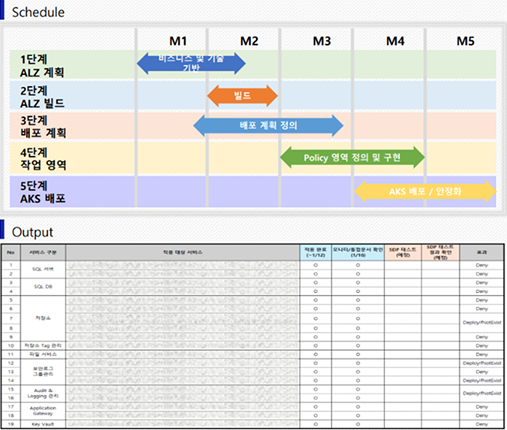Click the '서비스 구분' table column header
507x430 pixels.
point(43,252)
